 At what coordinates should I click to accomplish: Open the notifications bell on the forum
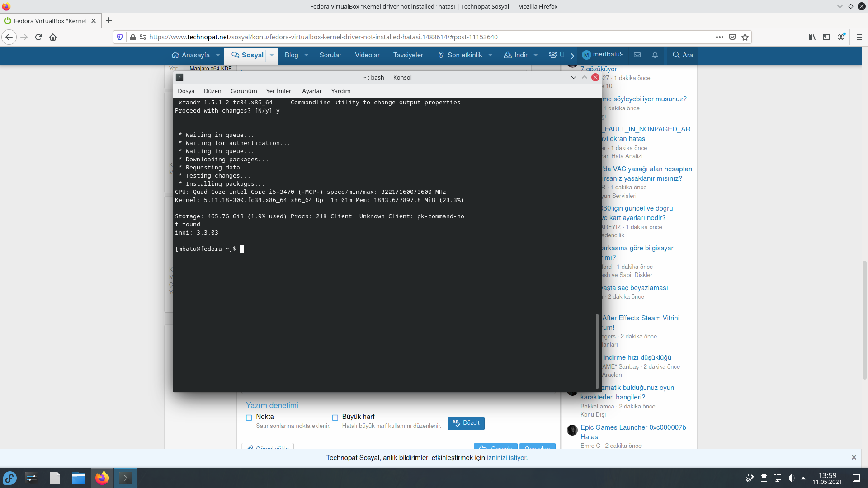point(655,55)
